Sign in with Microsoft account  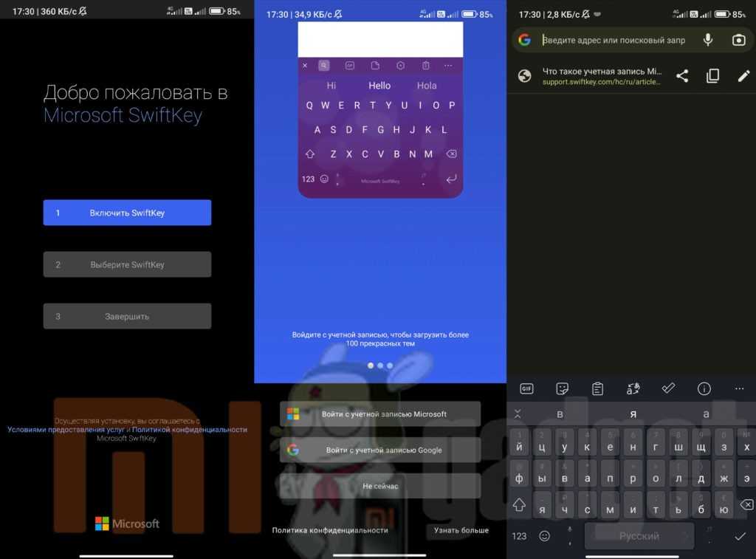pos(380,414)
